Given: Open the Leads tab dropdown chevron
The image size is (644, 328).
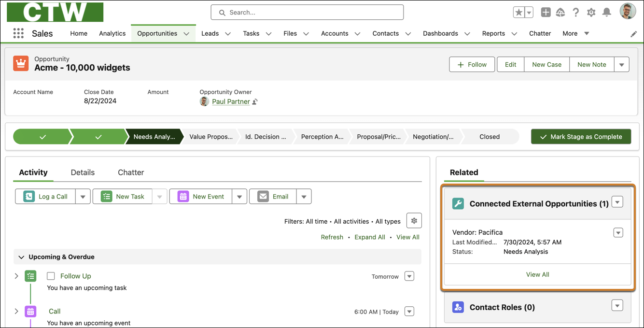Looking at the screenshot, I should (228, 34).
